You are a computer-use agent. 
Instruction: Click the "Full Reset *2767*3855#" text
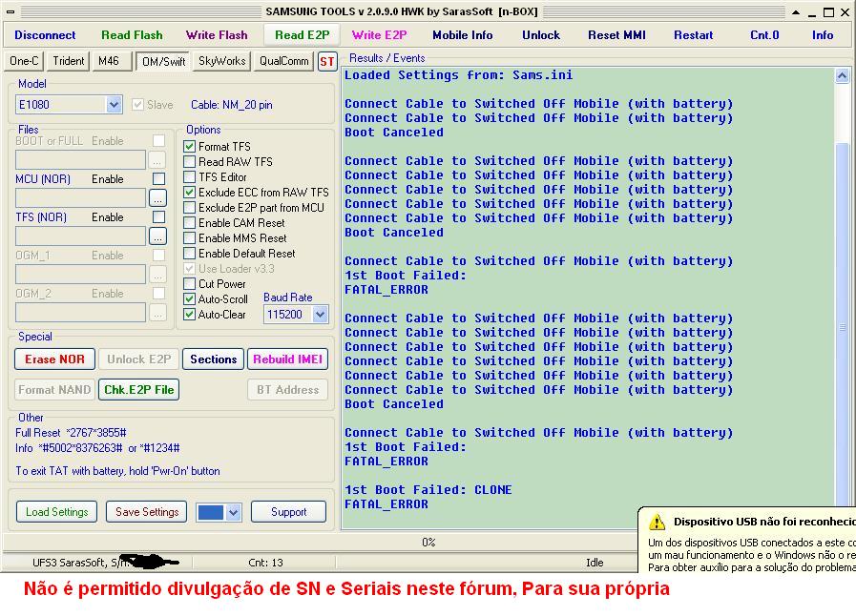pos(71,433)
